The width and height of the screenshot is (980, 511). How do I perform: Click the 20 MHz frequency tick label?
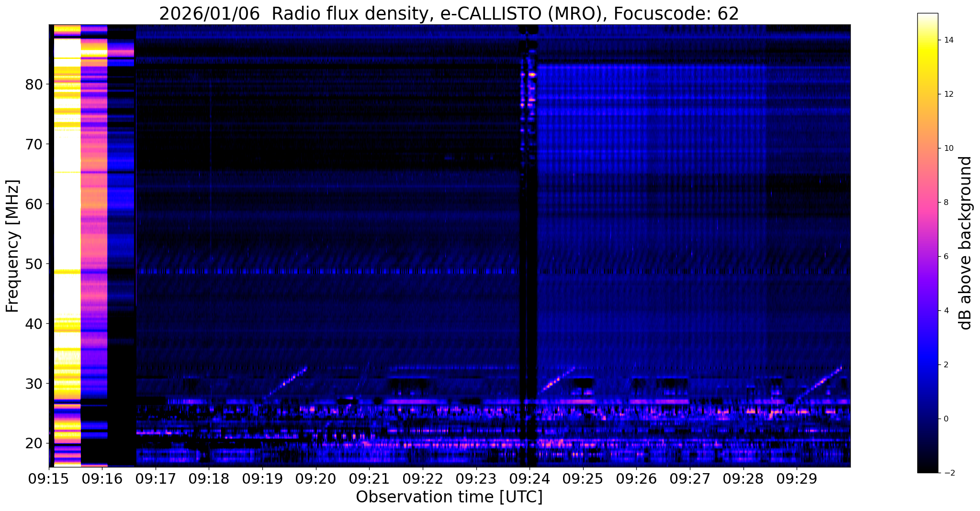pyautogui.click(x=34, y=443)
